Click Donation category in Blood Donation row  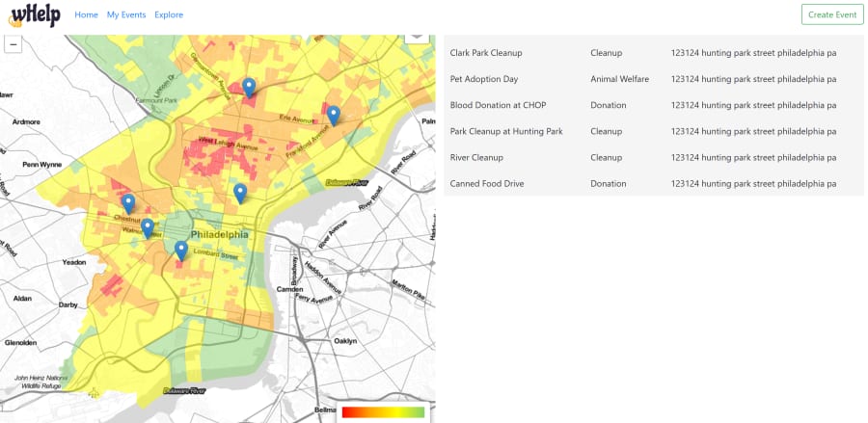609,105
